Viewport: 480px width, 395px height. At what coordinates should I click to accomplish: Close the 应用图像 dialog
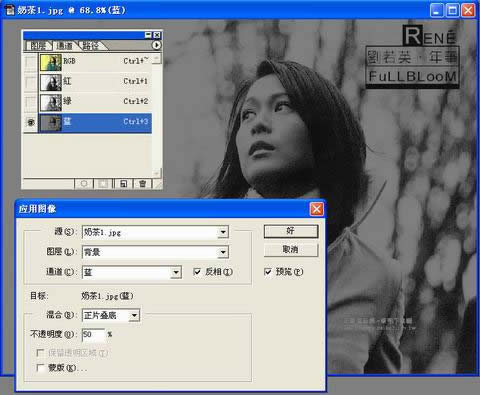coord(316,209)
